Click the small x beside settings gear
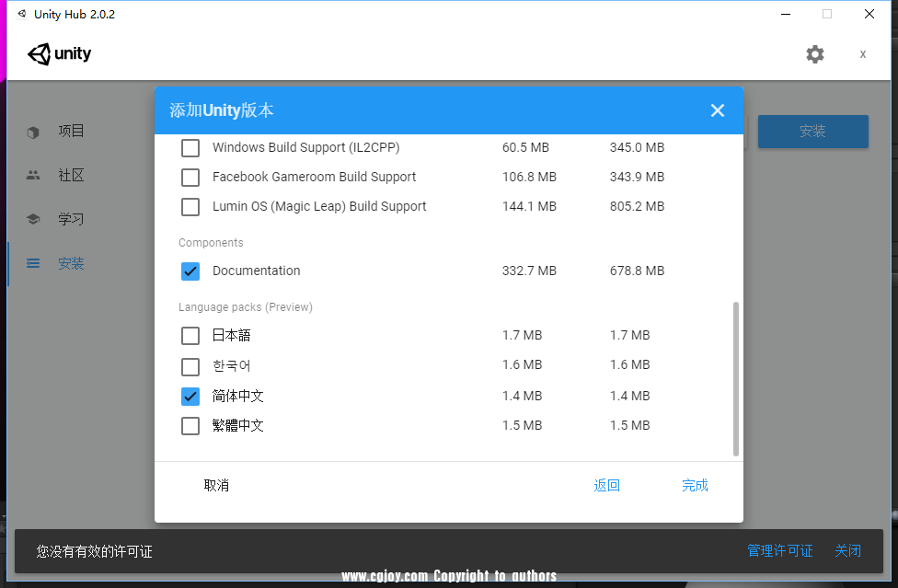 [862, 54]
